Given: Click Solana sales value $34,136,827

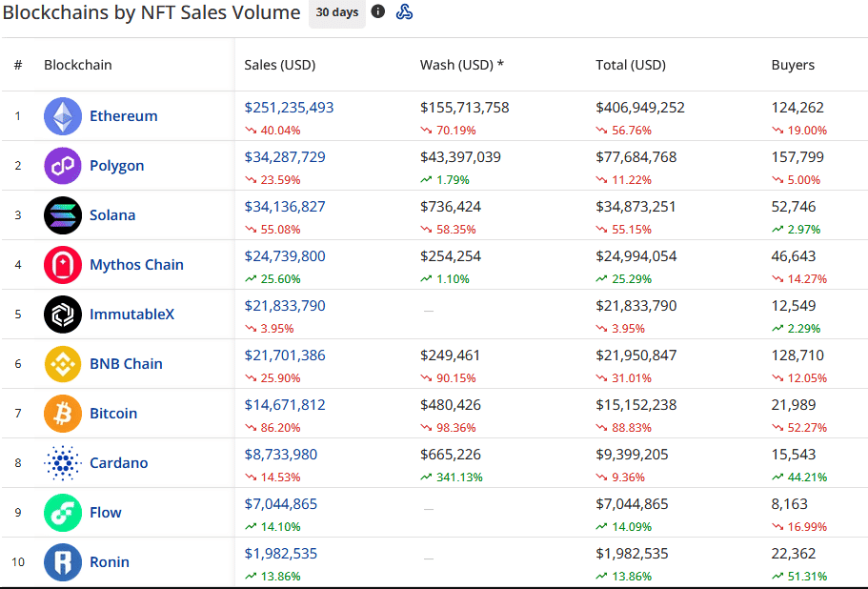Looking at the screenshot, I should point(285,207).
